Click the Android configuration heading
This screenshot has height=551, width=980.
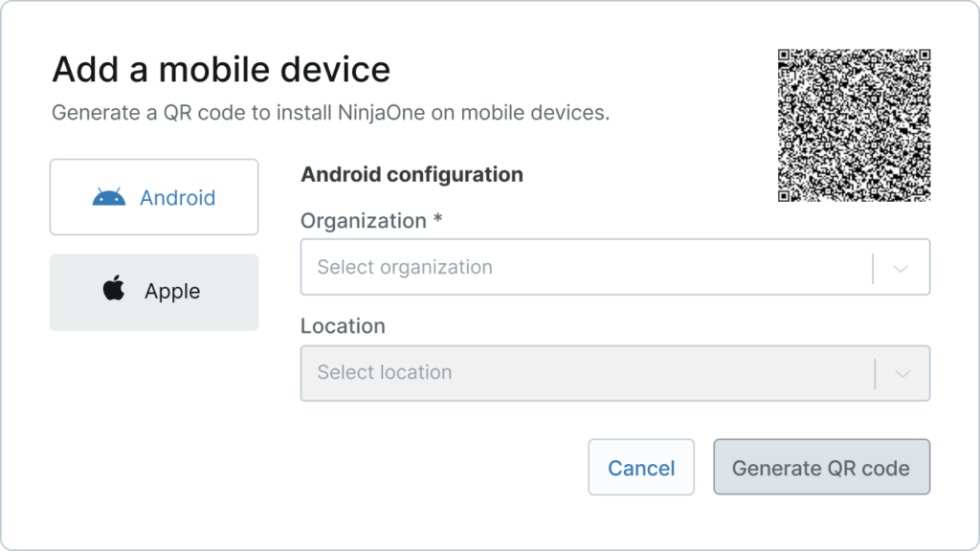coord(412,174)
